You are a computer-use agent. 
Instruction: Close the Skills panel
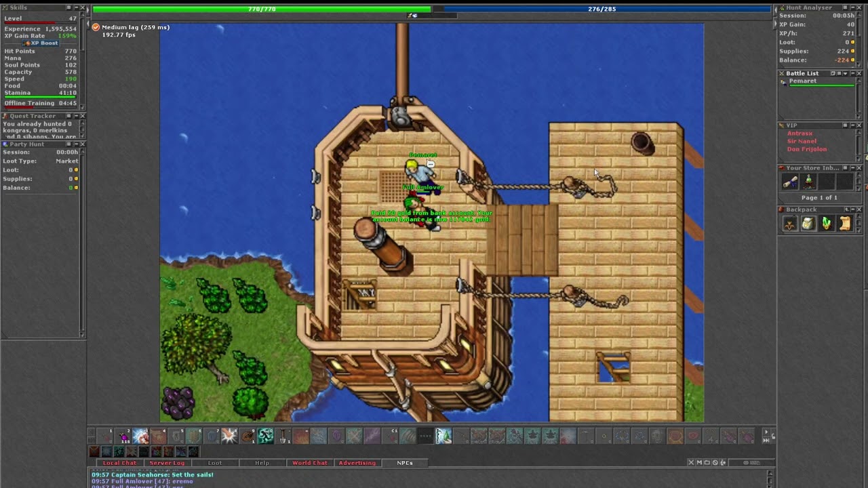(x=83, y=7)
